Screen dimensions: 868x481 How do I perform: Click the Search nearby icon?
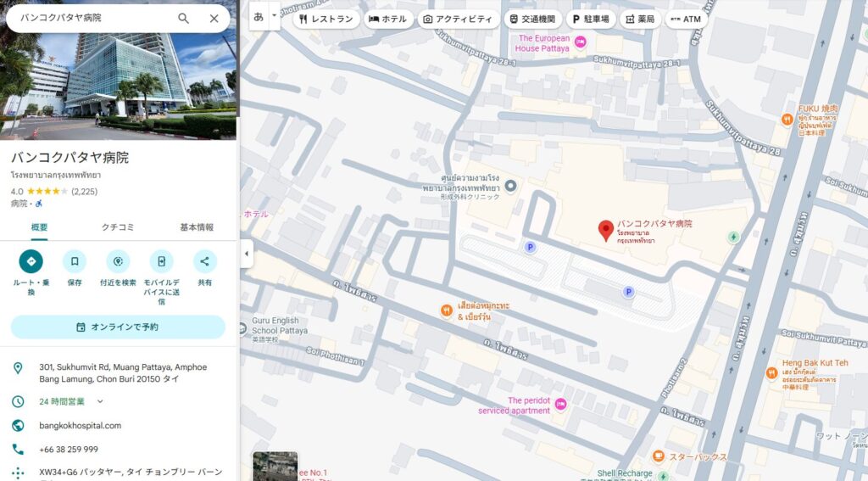point(118,261)
